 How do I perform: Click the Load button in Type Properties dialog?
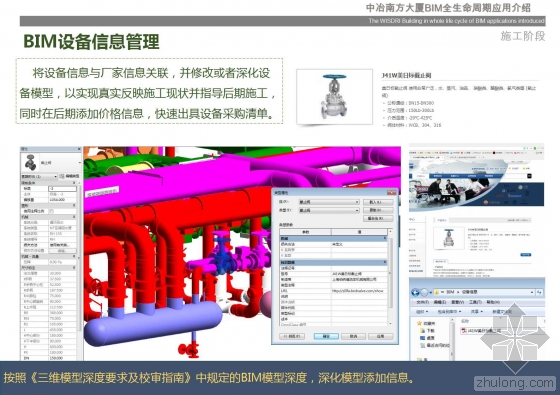pyautogui.click(x=378, y=202)
